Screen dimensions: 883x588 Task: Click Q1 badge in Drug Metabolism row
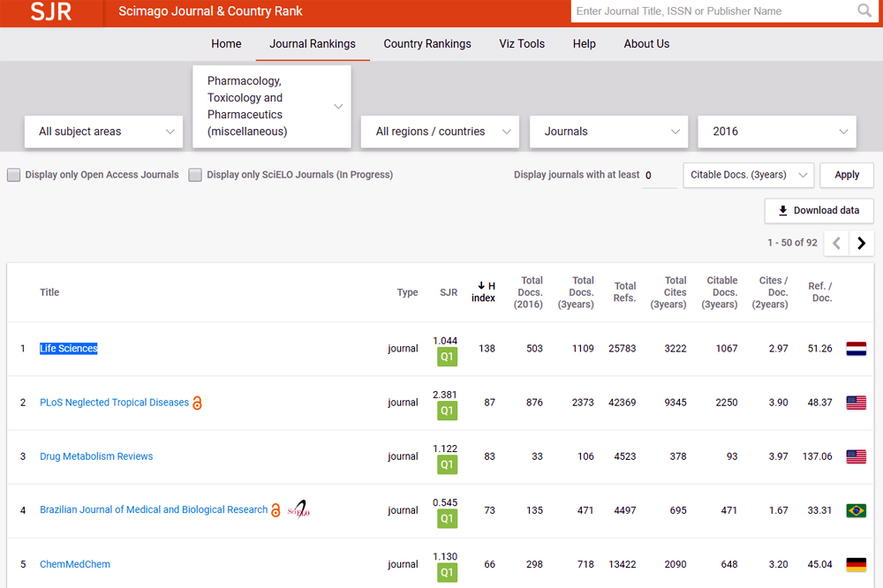pyautogui.click(x=447, y=464)
